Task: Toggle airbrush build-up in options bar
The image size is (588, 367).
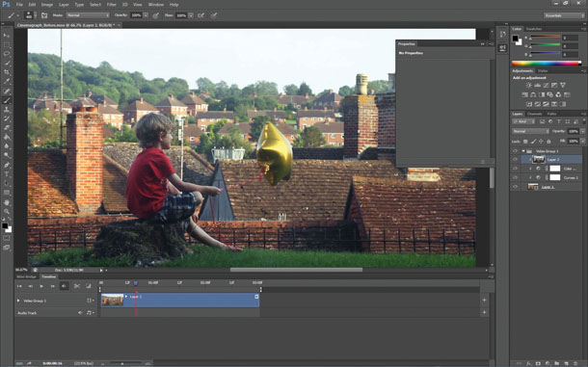Action: (x=201, y=15)
